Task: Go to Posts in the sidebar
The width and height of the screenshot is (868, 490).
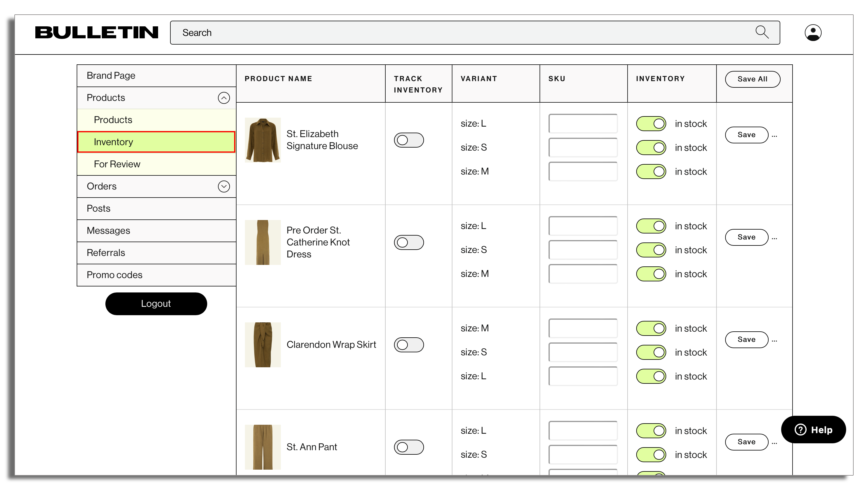Action: point(156,208)
